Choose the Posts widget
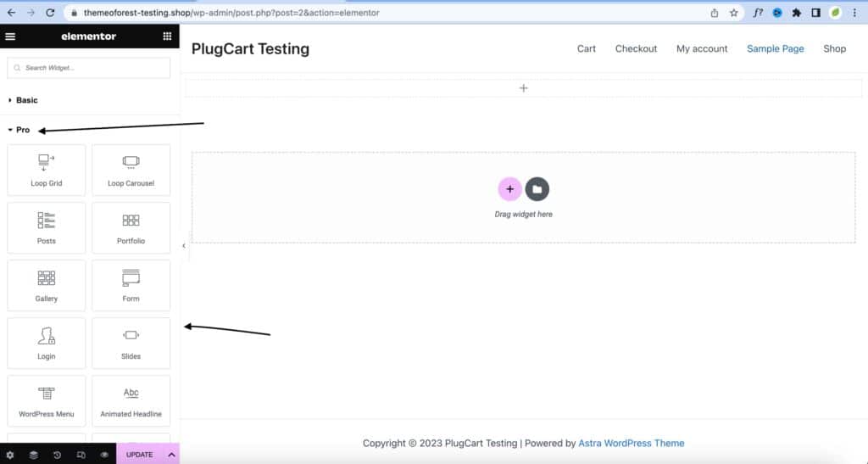Screen dimensions: 868x464 click(47, 227)
